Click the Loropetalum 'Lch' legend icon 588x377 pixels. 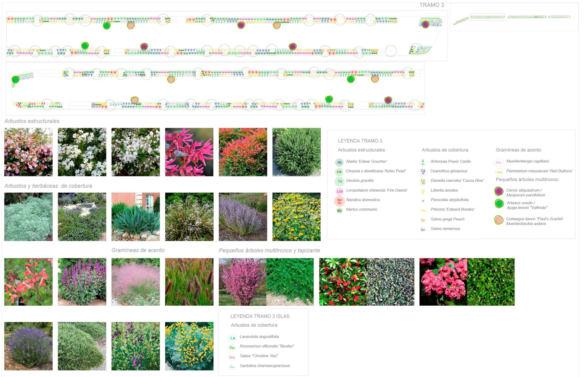pos(340,191)
